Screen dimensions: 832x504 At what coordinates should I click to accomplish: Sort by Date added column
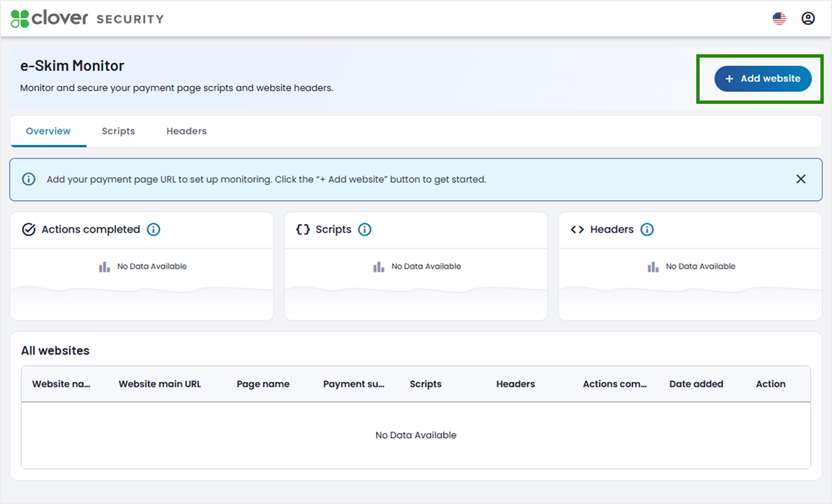pyautogui.click(x=696, y=384)
